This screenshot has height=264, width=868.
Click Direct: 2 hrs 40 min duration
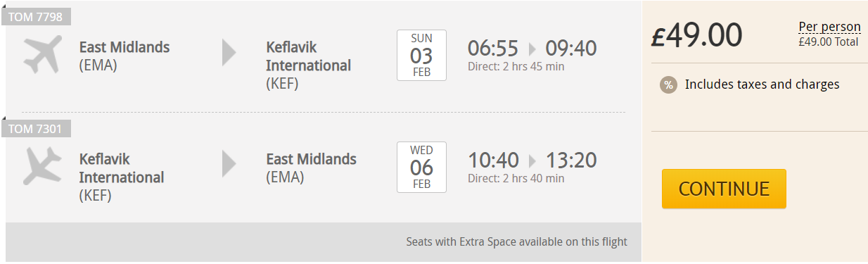coord(516,178)
